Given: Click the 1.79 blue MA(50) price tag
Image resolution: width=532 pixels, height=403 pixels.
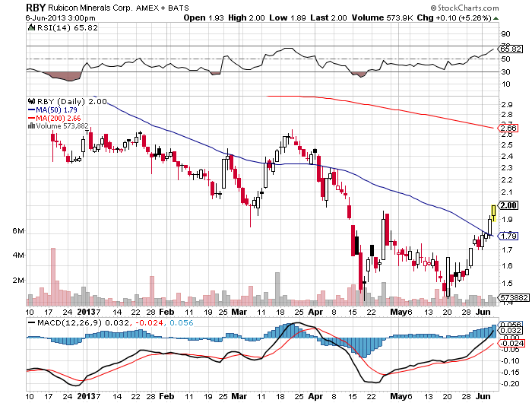Looking at the screenshot, I should coord(508,236).
